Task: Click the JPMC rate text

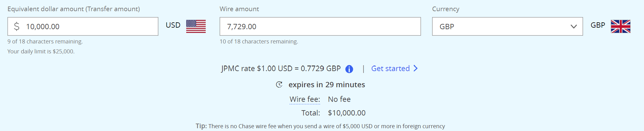Action: click(281, 68)
